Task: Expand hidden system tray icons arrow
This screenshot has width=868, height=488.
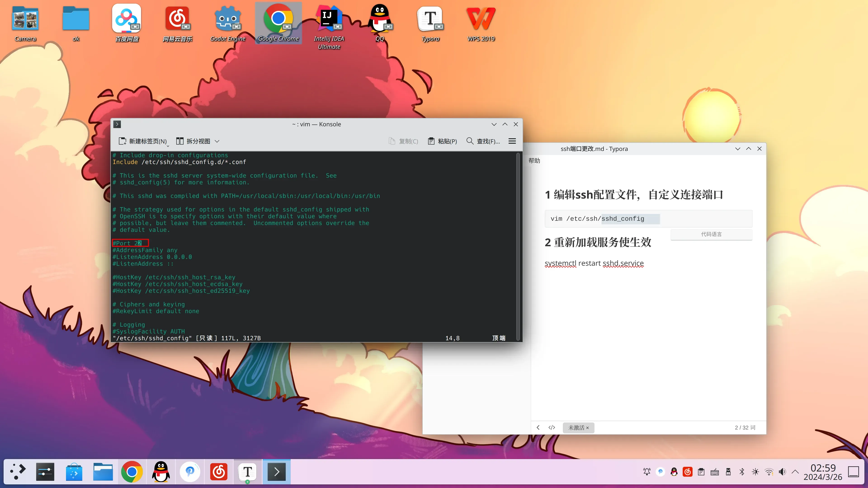Action: (795, 472)
